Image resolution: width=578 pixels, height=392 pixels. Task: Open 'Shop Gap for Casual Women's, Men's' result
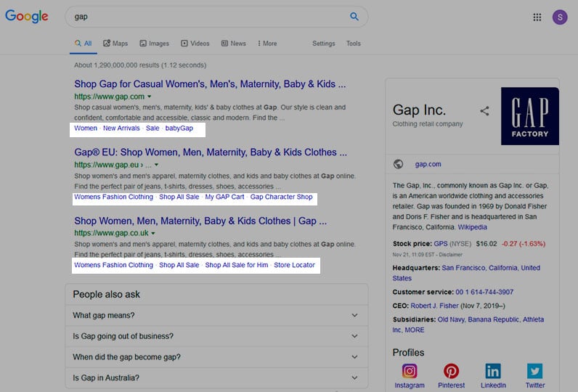(x=210, y=84)
